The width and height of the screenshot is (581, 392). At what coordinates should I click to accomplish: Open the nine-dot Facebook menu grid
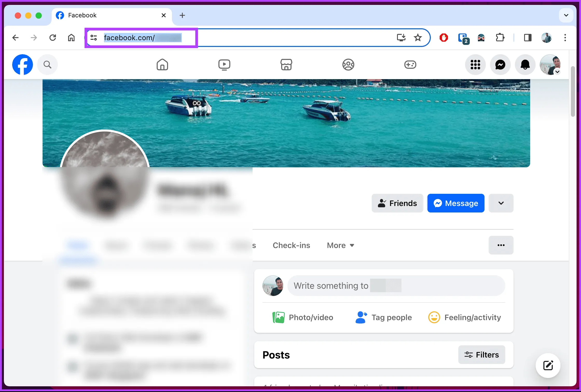pyautogui.click(x=475, y=65)
